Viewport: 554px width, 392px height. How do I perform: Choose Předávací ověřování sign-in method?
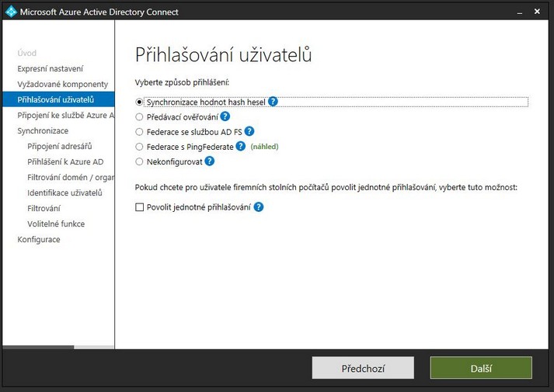[x=139, y=116]
